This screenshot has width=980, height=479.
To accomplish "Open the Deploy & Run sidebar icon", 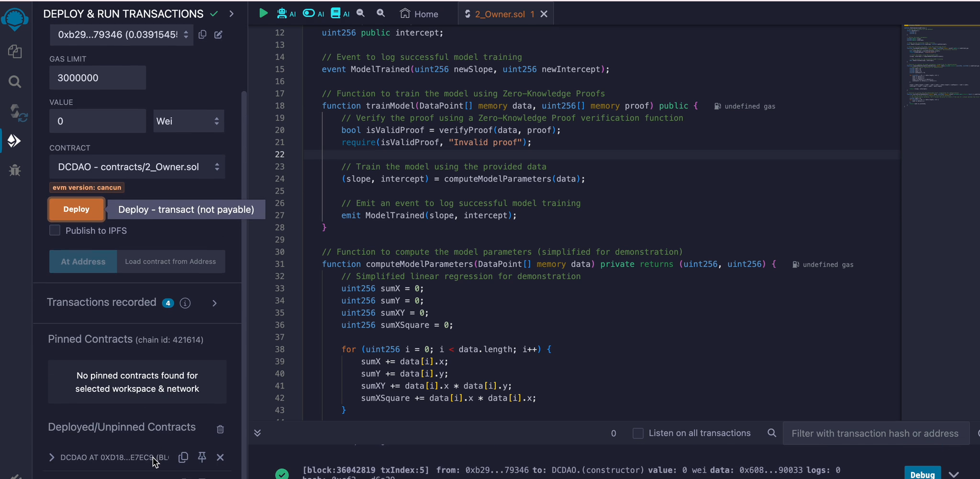I will tap(14, 141).
